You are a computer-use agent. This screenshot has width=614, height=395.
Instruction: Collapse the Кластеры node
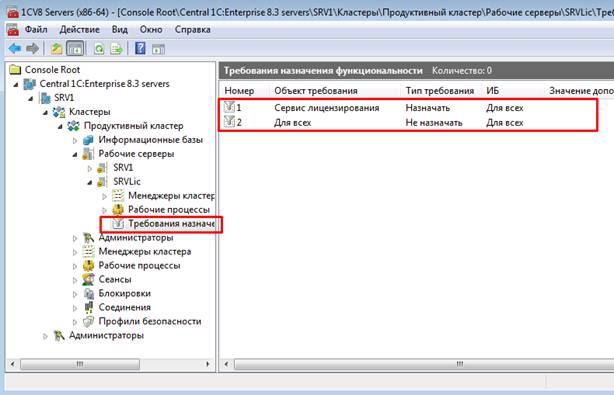click(46, 112)
